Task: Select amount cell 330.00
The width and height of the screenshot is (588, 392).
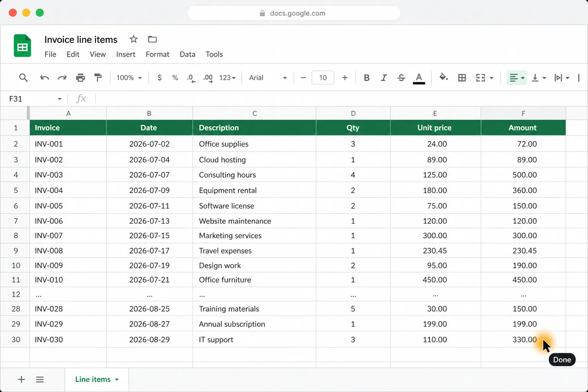Action: [x=523, y=340]
